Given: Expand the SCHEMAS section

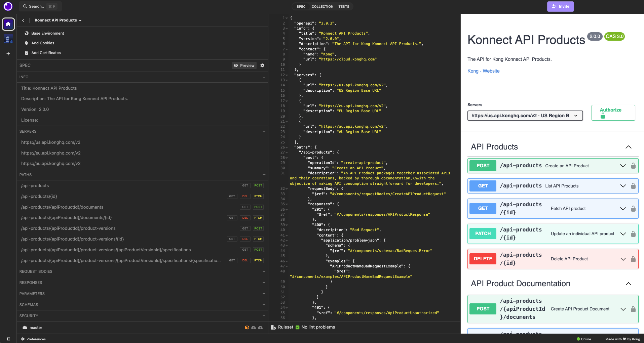Looking at the screenshot, I should [264, 305].
